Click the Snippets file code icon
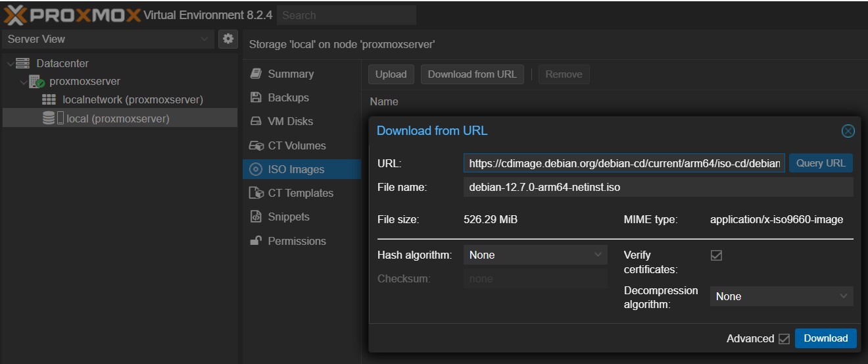868x364 pixels. click(x=256, y=217)
